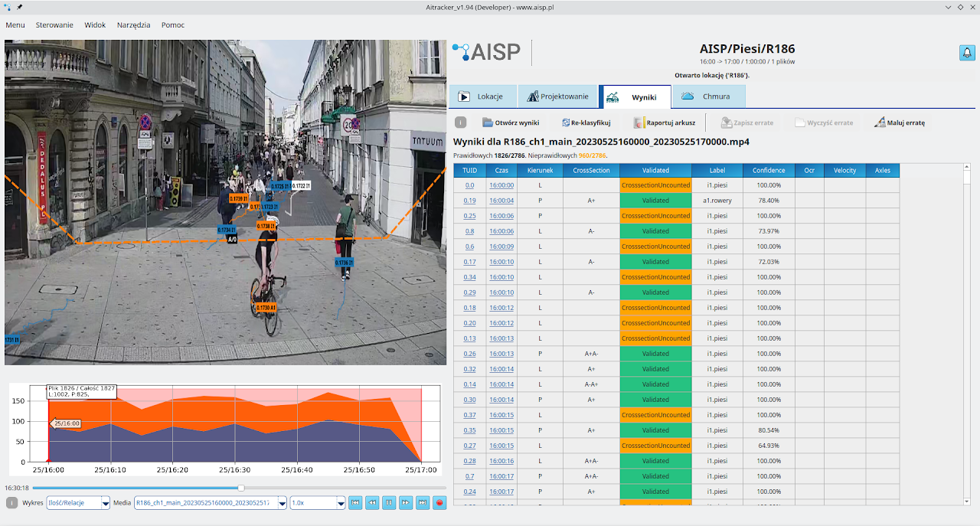The image size is (980, 526).
Task: Click the Confidence column header
Action: 769,170
